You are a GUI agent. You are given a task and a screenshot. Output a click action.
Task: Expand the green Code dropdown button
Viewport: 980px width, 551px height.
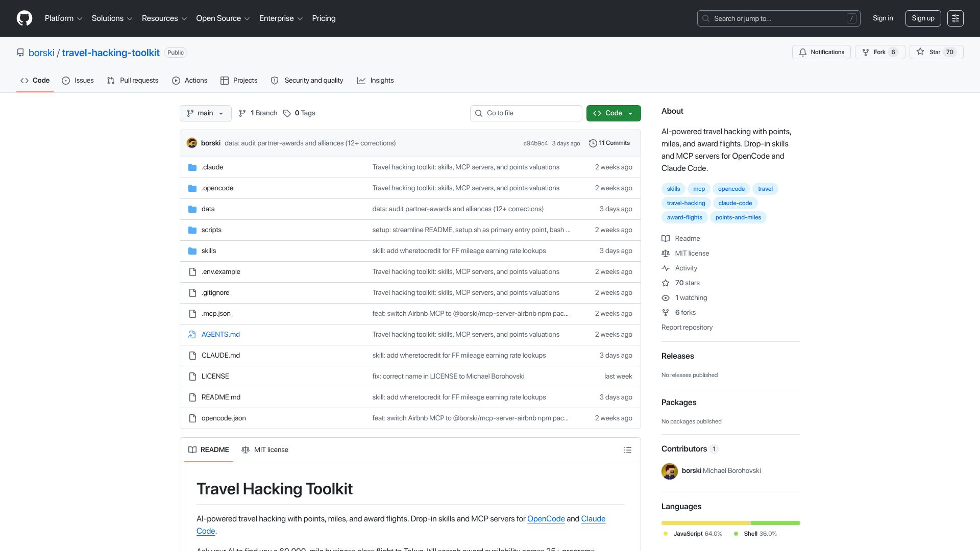tap(614, 113)
